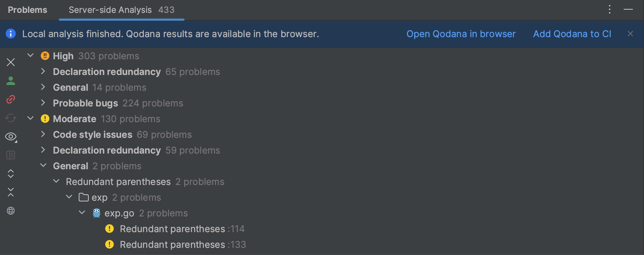Expand Probable bugs category

(43, 103)
